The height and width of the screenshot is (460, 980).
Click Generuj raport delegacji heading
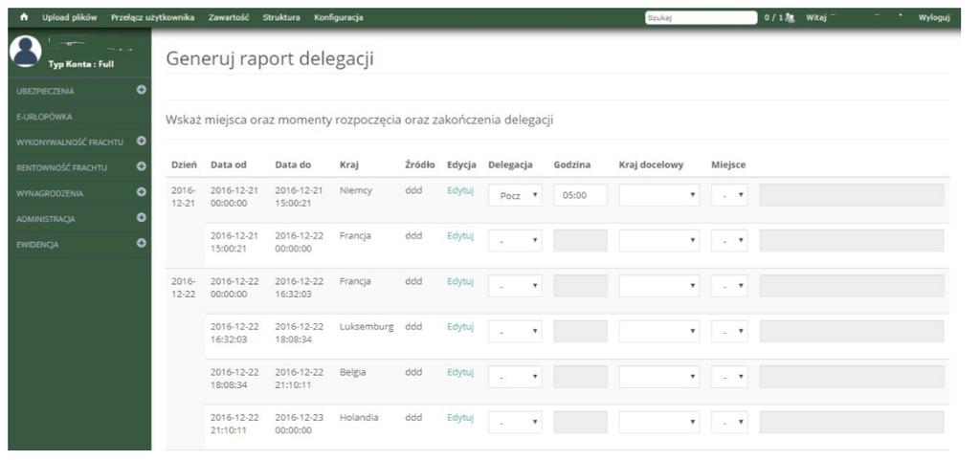pos(269,58)
